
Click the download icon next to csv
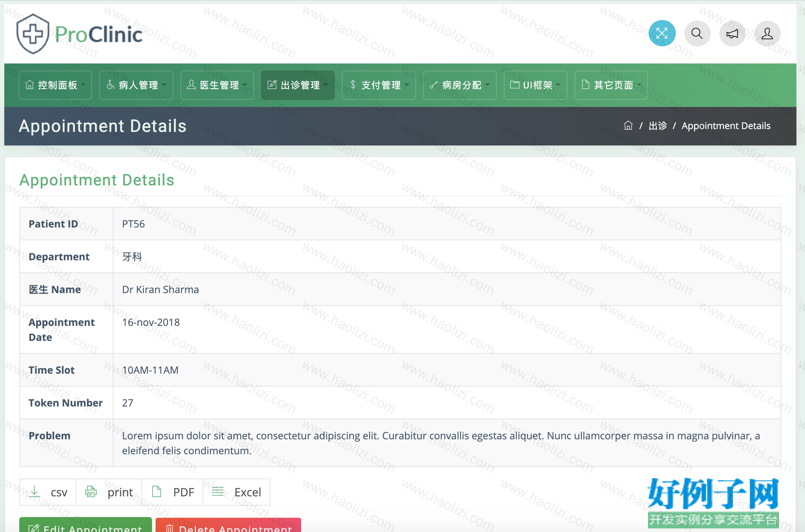pos(34,492)
